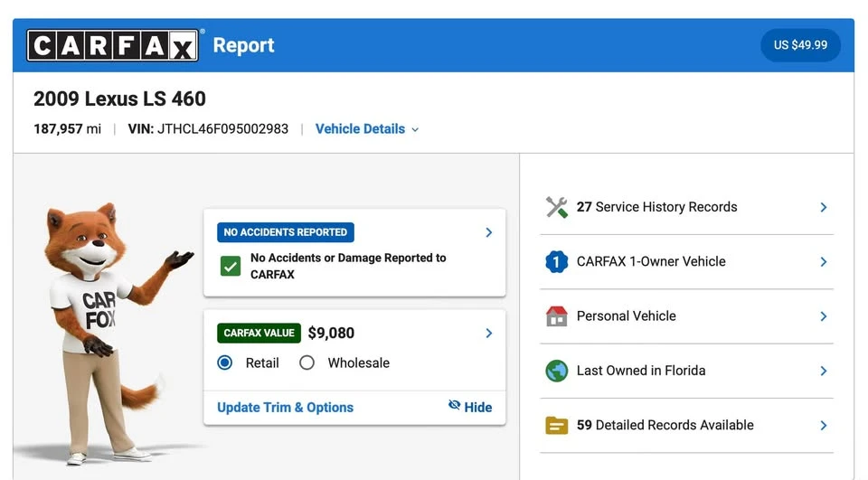Expand the No Accidents Reported chevron
This screenshot has height=480, width=868.
tap(489, 232)
